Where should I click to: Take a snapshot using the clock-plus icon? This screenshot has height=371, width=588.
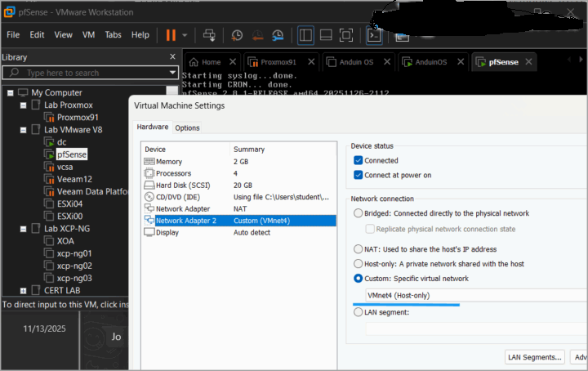tap(237, 35)
